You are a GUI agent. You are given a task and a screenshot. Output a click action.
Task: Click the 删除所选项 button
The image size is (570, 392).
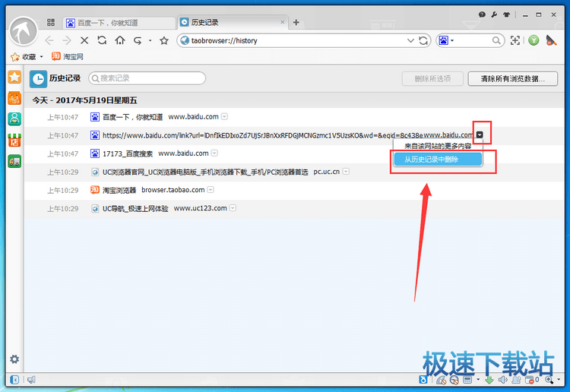tap(432, 78)
